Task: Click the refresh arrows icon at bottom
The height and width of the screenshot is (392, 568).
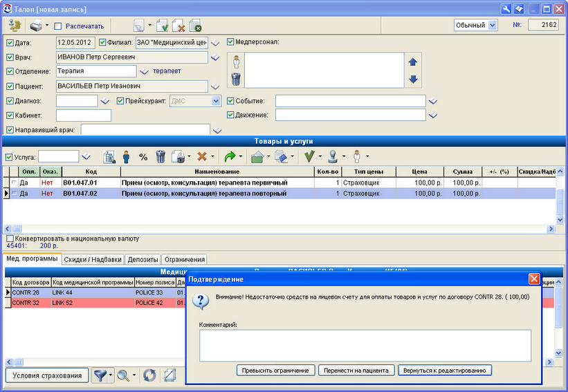Action: click(149, 375)
